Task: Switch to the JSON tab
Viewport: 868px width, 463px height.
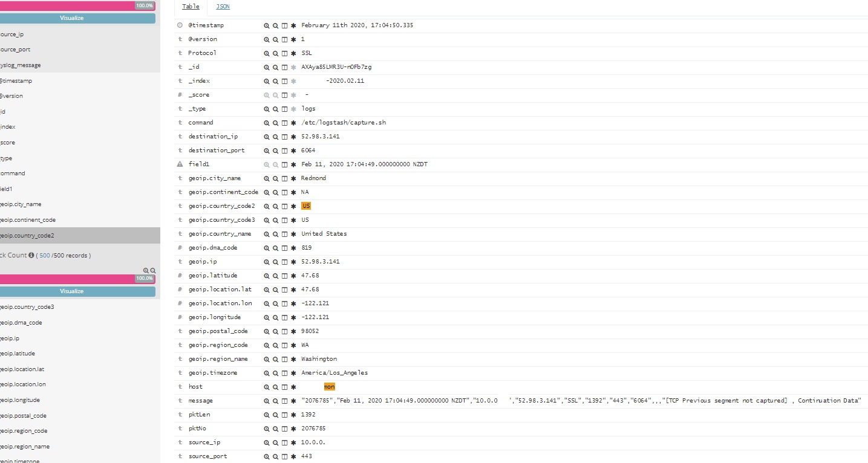Action: [x=223, y=7]
